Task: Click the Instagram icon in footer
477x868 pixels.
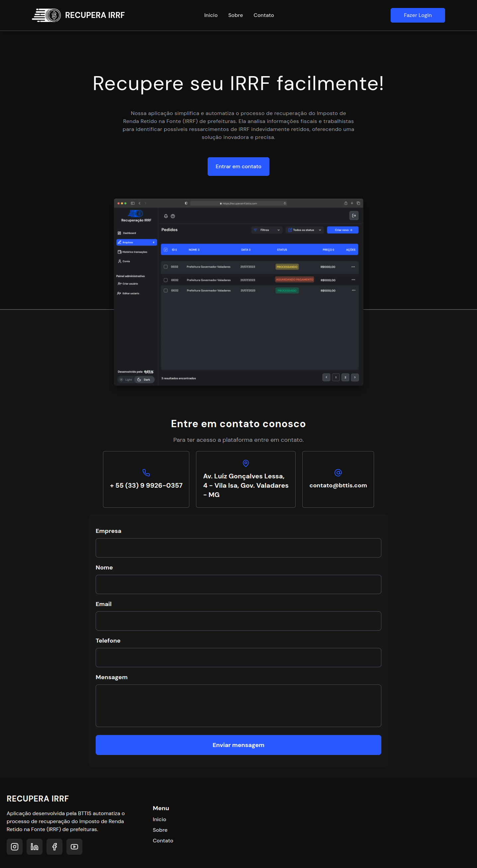Action: pos(15,846)
